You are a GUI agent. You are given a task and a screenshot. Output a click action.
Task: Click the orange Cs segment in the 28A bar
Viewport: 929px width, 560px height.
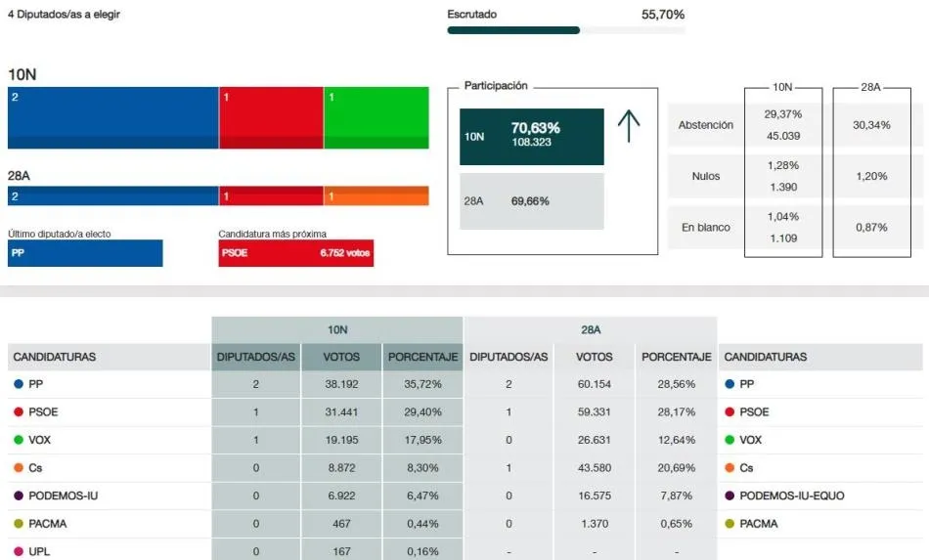376,196
